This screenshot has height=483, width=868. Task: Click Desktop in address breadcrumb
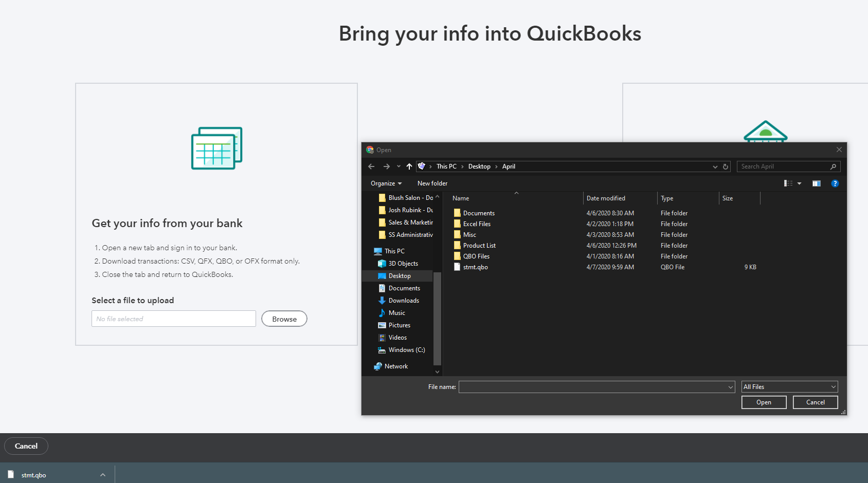479,166
